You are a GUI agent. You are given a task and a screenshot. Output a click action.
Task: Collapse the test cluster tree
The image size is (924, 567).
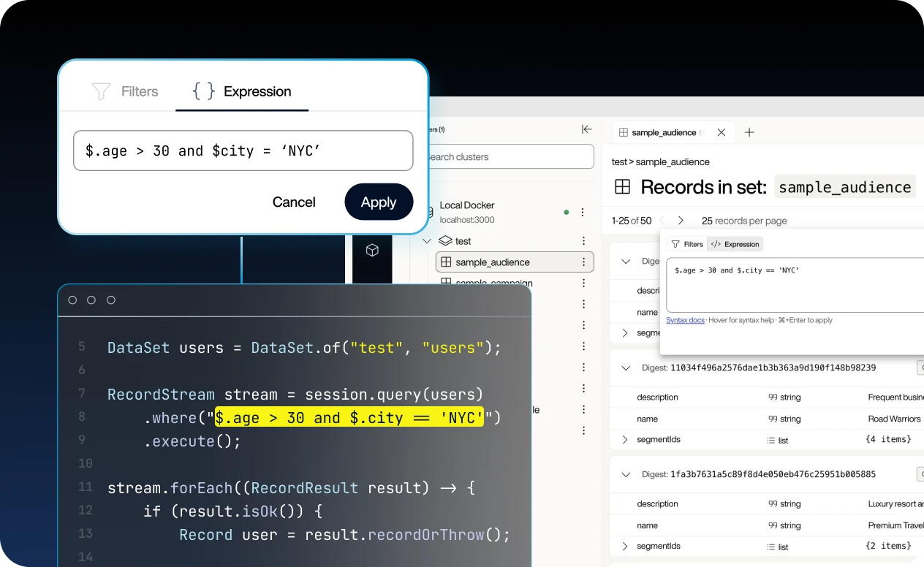427,240
